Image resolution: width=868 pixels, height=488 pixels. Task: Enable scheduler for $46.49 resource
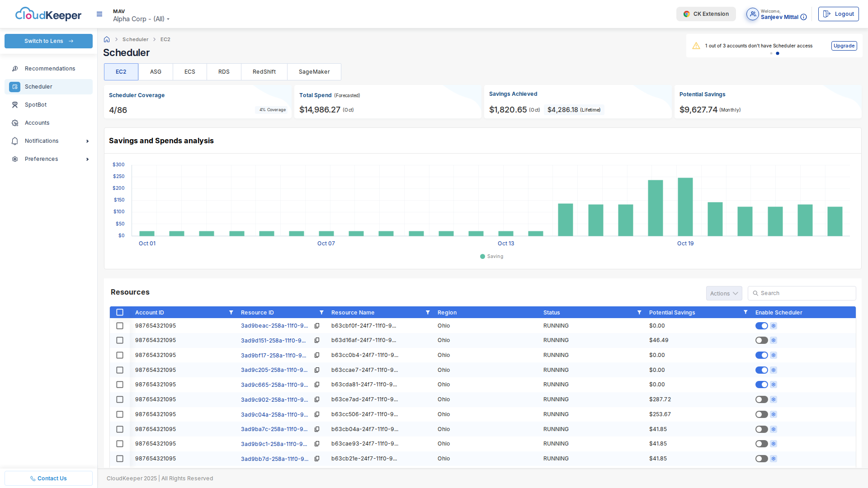[x=761, y=340]
